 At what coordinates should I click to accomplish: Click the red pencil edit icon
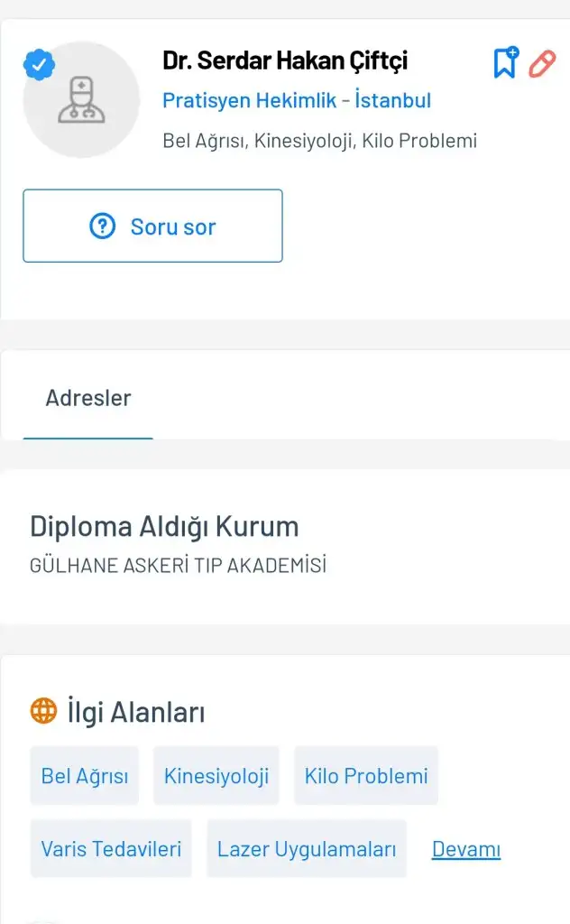pyautogui.click(x=542, y=63)
